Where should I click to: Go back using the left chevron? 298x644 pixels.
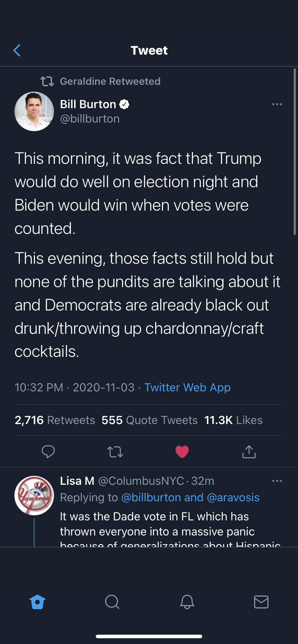pyautogui.click(x=17, y=50)
